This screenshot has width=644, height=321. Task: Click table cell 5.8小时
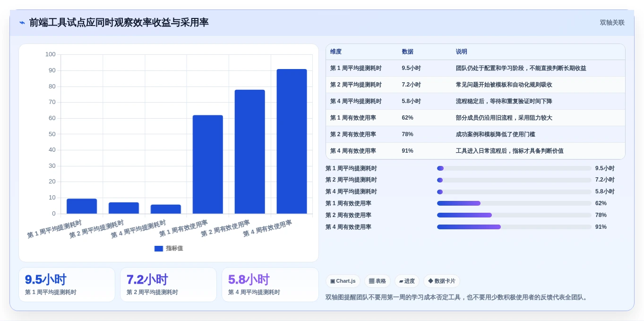coord(411,101)
